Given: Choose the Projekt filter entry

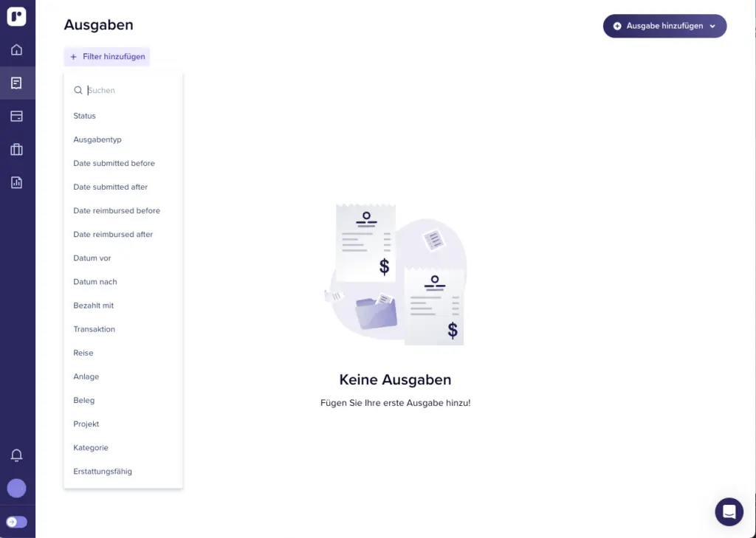Looking at the screenshot, I should pyautogui.click(x=86, y=424).
